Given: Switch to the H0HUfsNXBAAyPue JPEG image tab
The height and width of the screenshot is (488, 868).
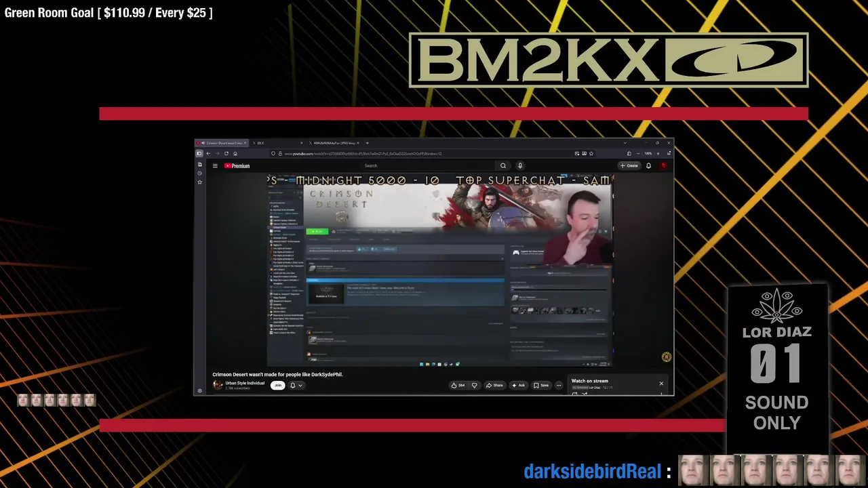Looking at the screenshot, I should [x=332, y=143].
